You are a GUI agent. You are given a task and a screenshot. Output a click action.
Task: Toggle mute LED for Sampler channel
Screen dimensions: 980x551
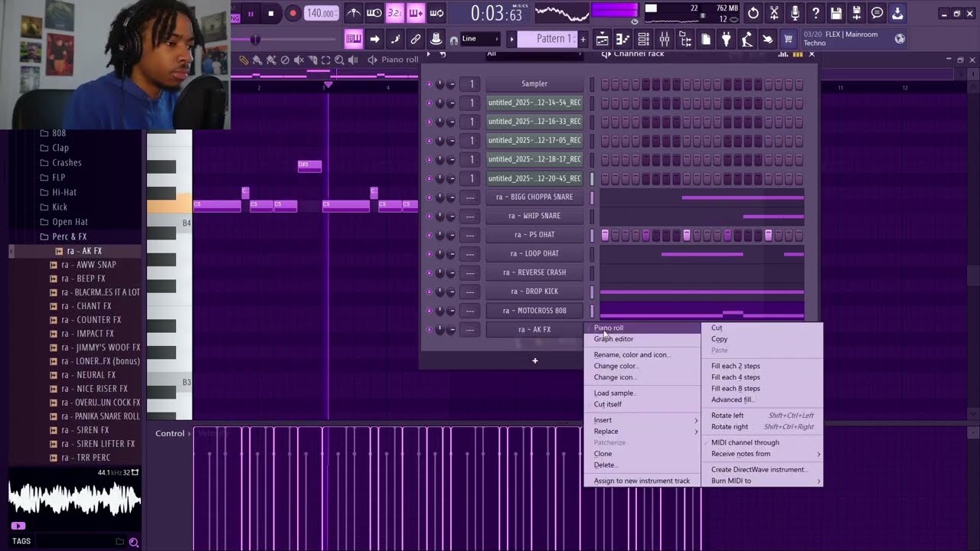429,84
